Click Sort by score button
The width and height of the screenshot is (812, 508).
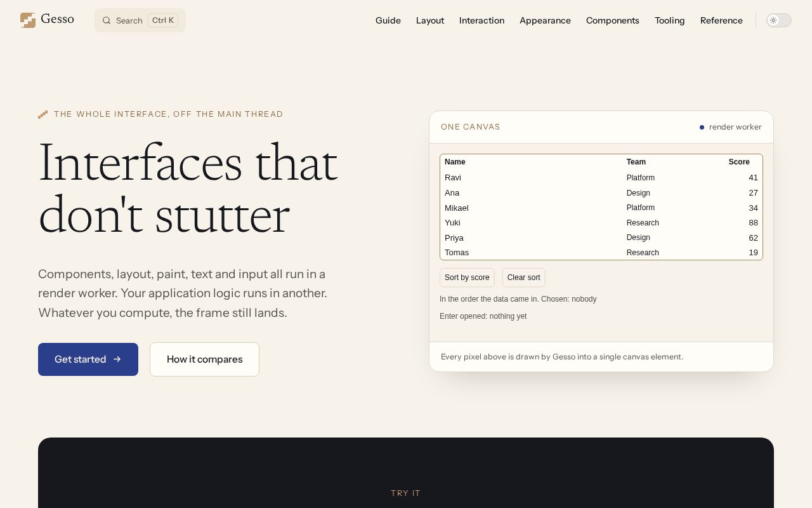point(467,277)
